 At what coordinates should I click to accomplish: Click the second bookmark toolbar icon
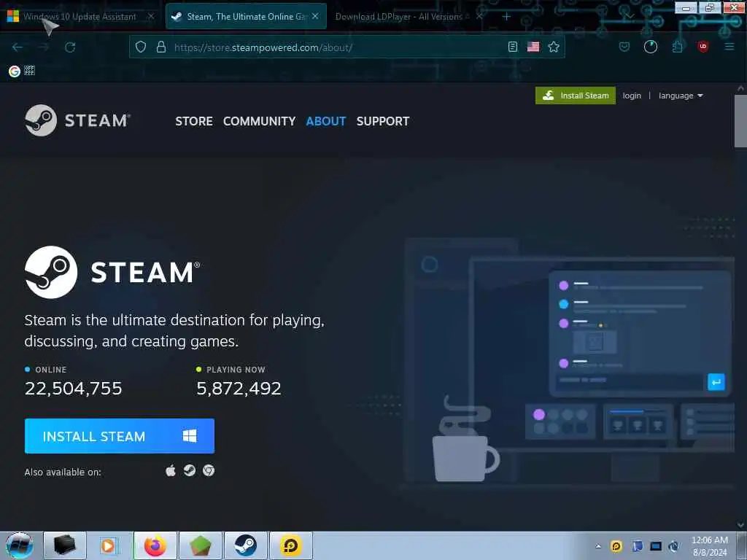coord(29,71)
